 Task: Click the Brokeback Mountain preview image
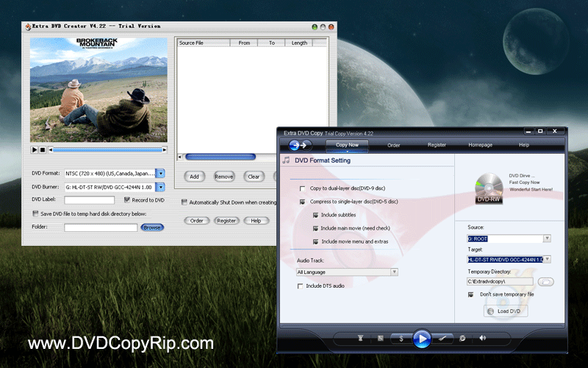tap(98, 90)
